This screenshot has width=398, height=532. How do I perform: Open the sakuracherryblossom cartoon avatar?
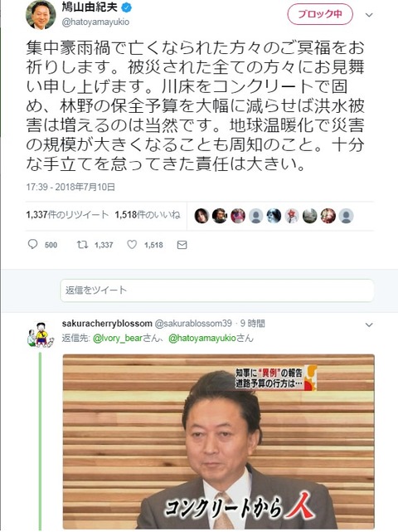pyautogui.click(x=41, y=334)
